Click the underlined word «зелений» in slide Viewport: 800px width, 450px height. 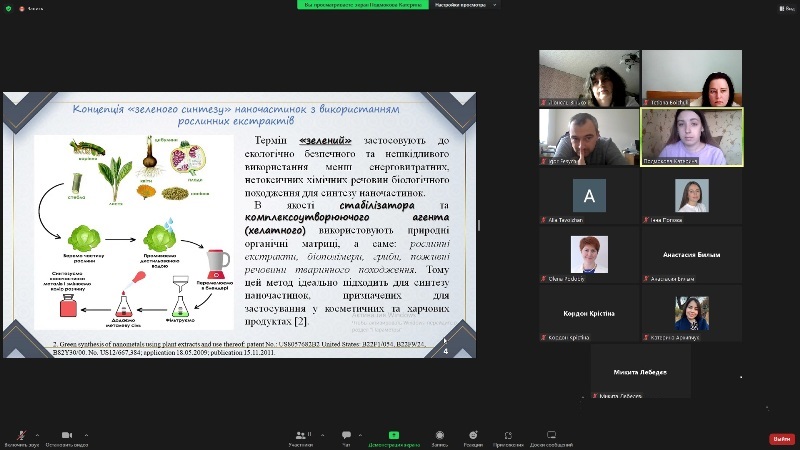coord(326,140)
